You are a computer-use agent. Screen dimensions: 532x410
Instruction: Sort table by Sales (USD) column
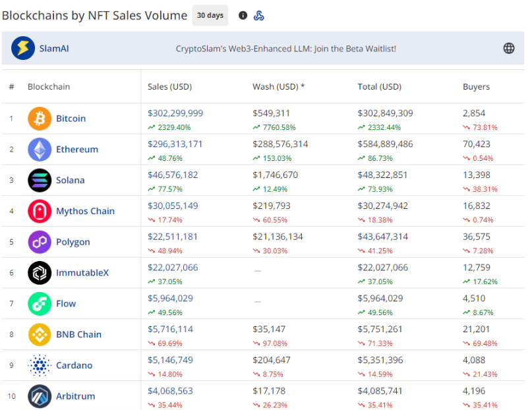[x=169, y=87]
